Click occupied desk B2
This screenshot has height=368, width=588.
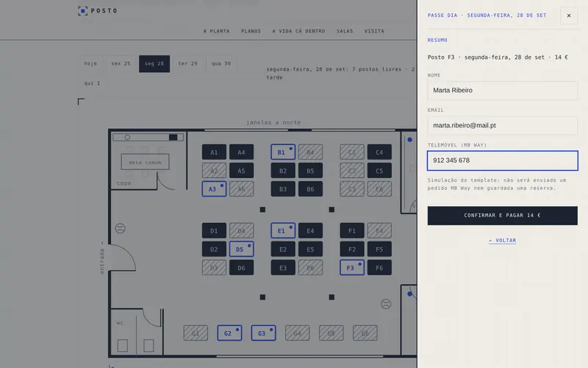coord(283,171)
